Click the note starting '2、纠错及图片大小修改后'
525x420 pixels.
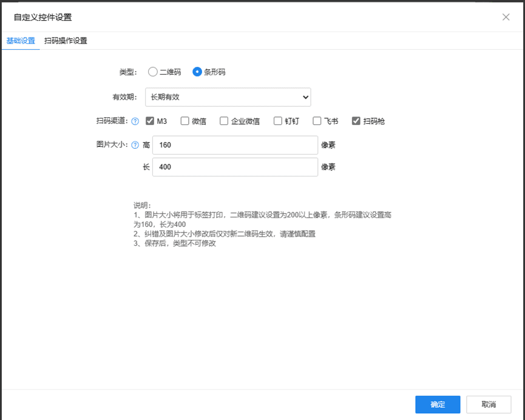pyautogui.click(x=225, y=234)
